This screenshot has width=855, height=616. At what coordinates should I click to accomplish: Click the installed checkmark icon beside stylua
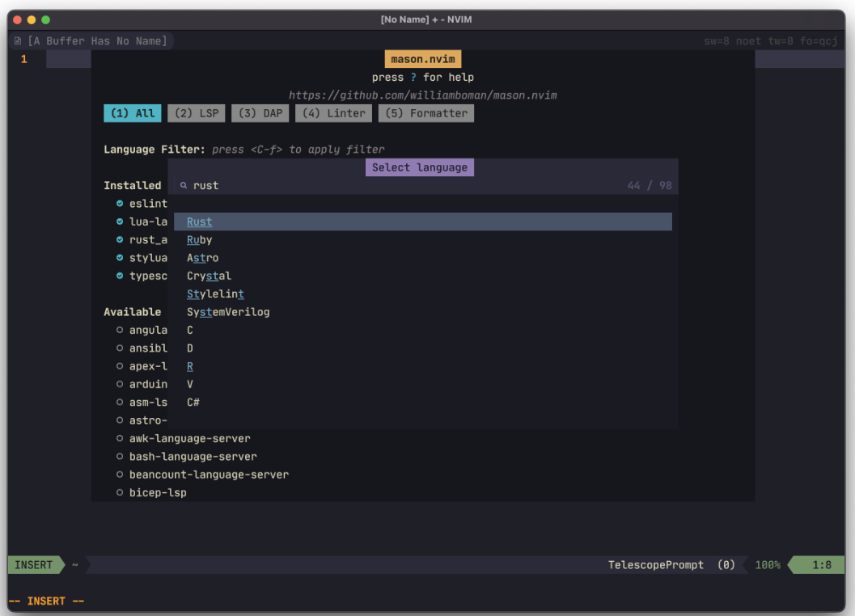tap(118, 257)
